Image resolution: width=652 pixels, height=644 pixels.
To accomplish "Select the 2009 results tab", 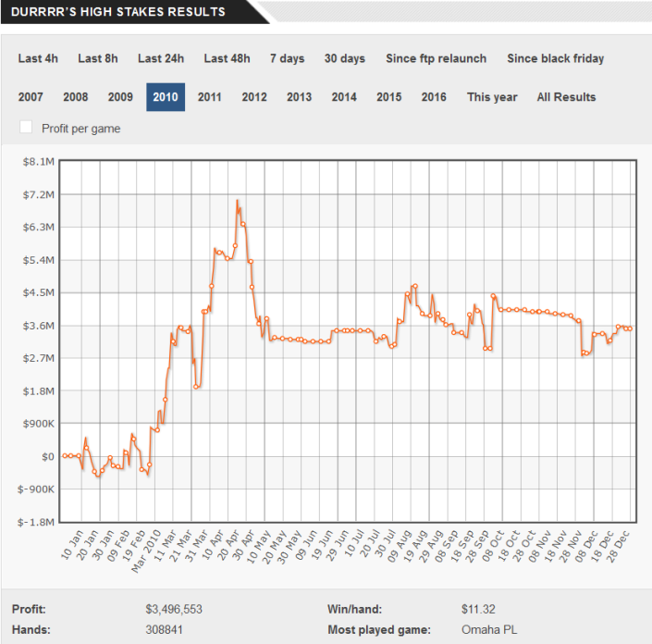I will pyautogui.click(x=120, y=97).
